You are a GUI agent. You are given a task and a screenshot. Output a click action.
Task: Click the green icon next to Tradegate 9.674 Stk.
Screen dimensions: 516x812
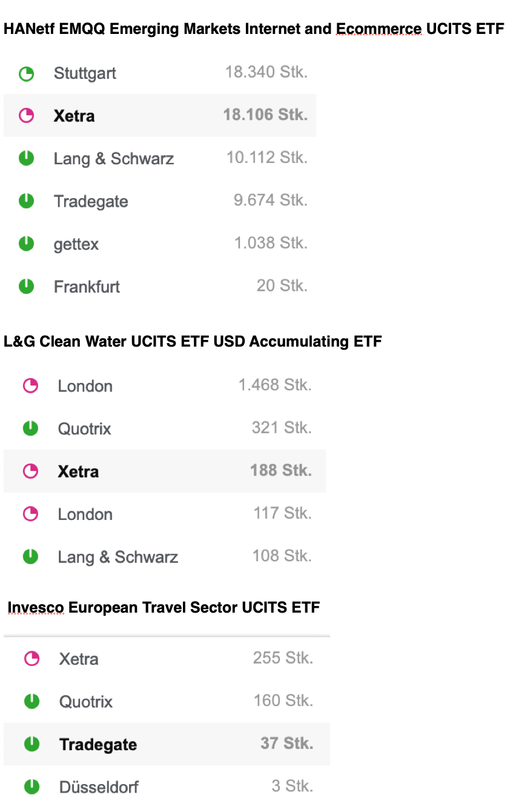(27, 201)
